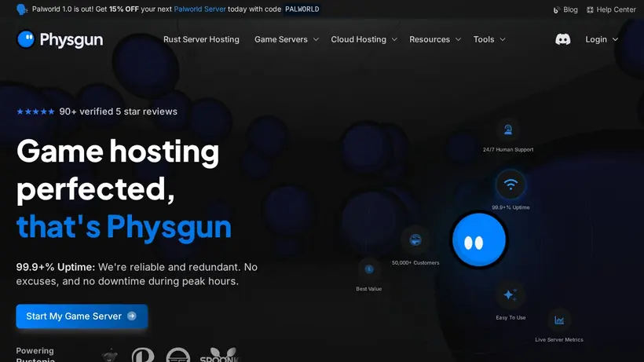Click "90+ verified 5 star reviews" text

[x=119, y=112]
